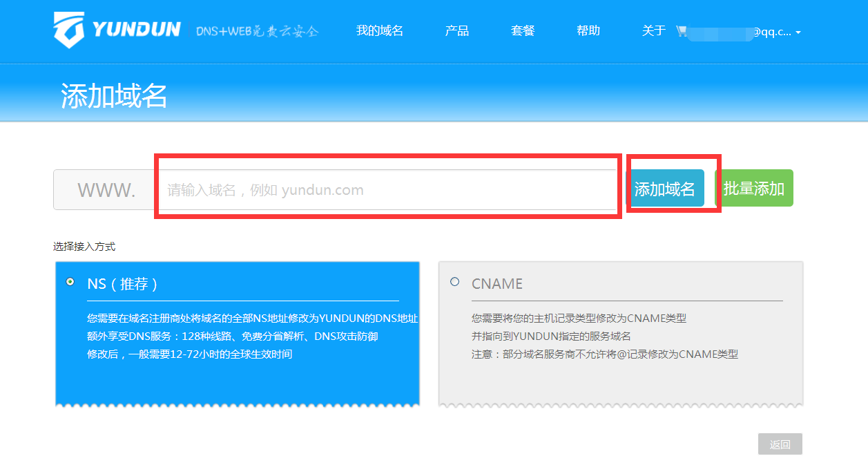Click the YUNDUN brand name text
This screenshot has height=465, width=868.
pyautogui.click(x=136, y=30)
